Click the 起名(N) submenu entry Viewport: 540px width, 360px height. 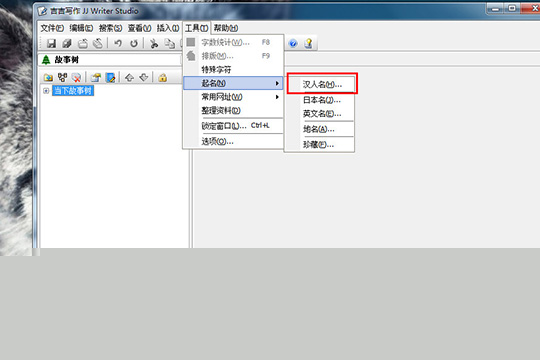coord(233,83)
